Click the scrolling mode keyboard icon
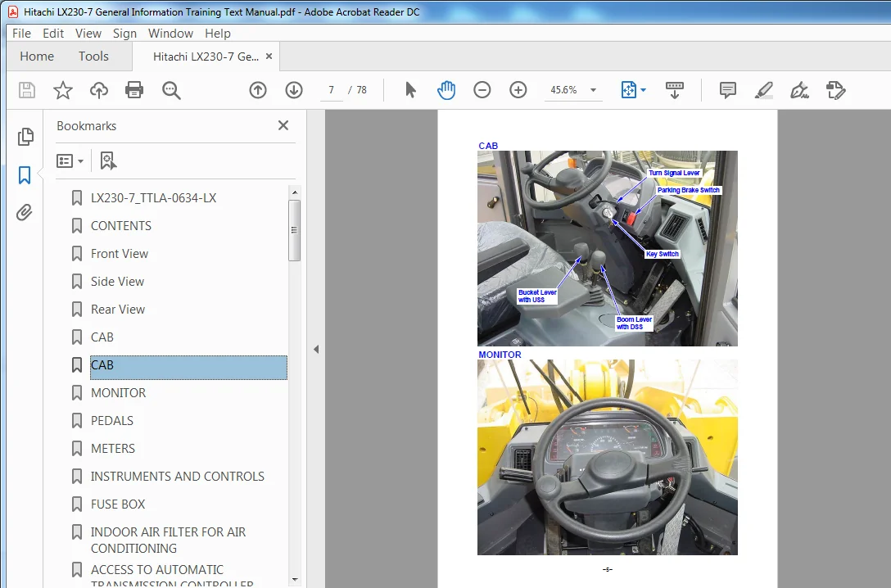The image size is (891, 588). [675, 90]
